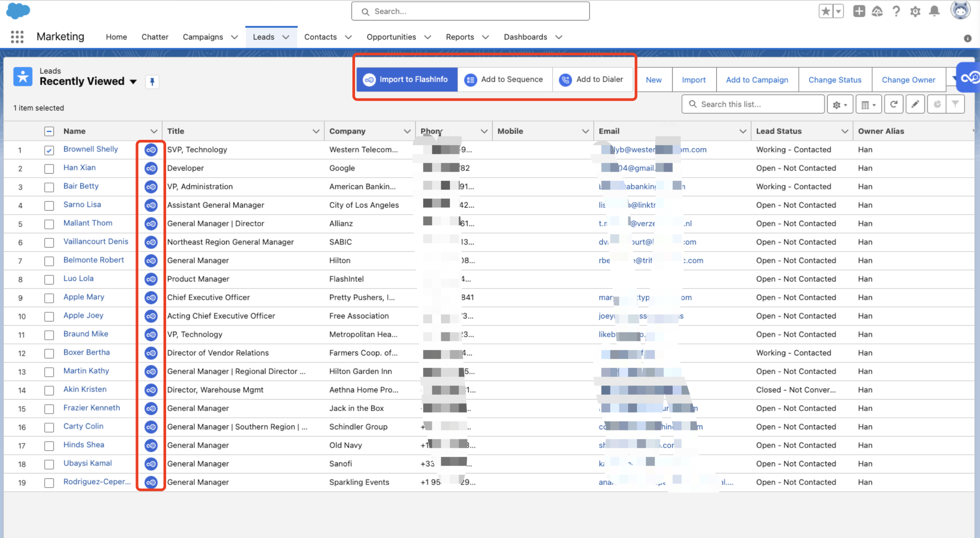Click Import to FlashInfo button
980x538 pixels.
[x=407, y=79]
